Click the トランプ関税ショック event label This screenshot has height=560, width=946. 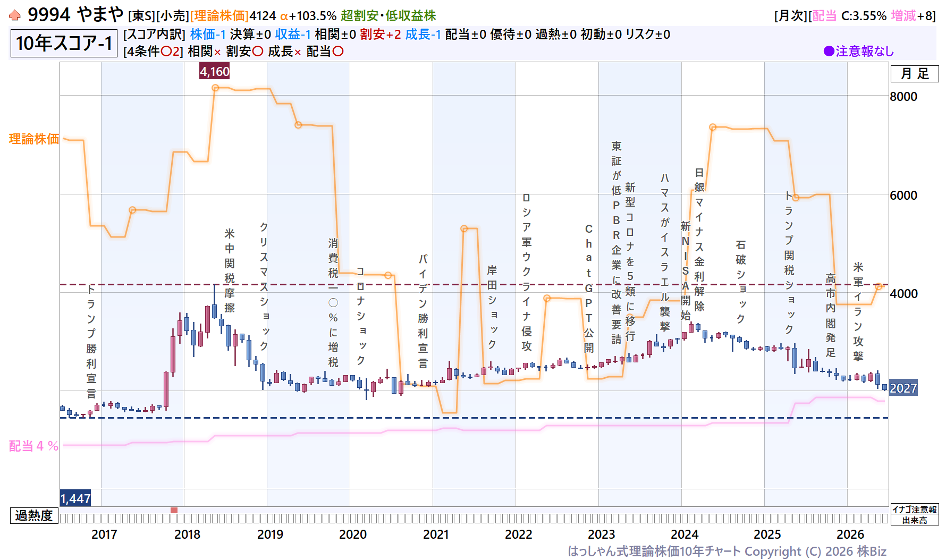pyautogui.click(x=789, y=262)
